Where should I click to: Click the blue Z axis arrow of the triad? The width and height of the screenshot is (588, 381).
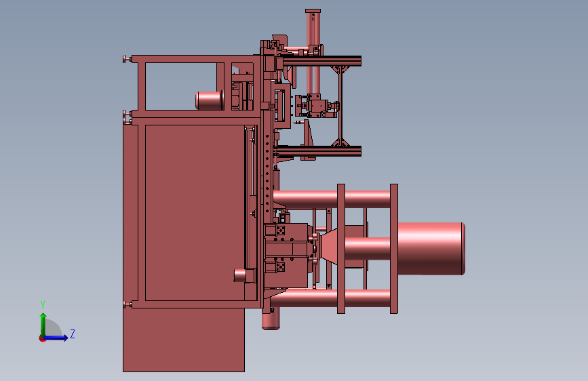pos(56,338)
